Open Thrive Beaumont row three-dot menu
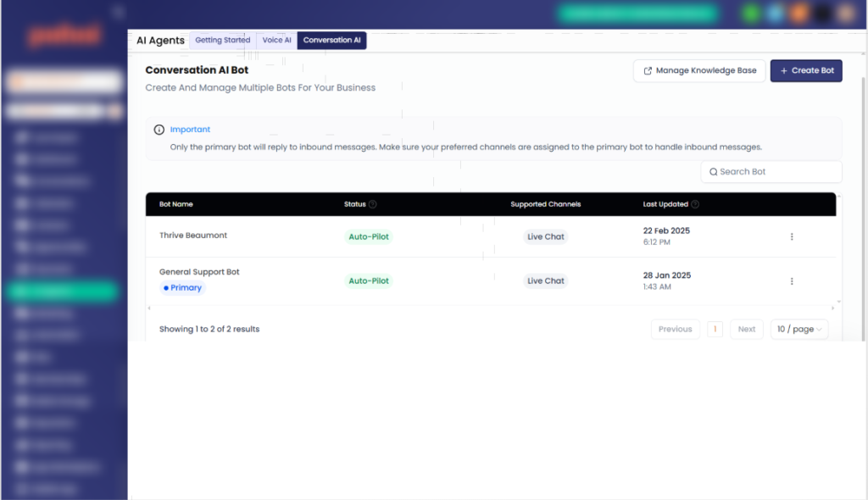 tap(792, 236)
